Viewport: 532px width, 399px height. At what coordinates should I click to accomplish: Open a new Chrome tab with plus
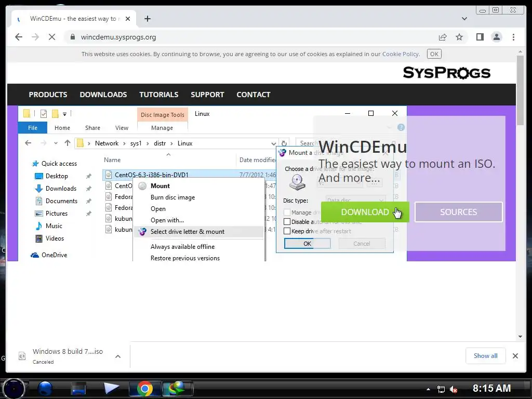tap(147, 19)
